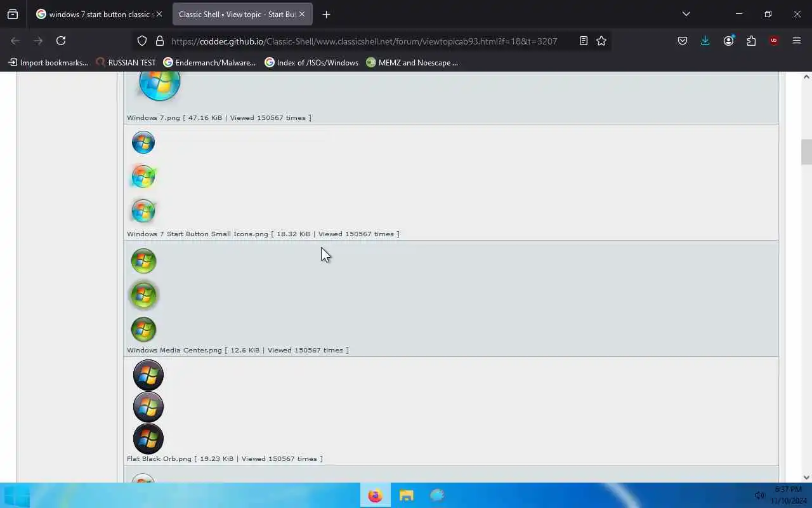Image resolution: width=812 pixels, height=508 pixels.
Task: Close the Classic Shell tab
Action: click(302, 14)
